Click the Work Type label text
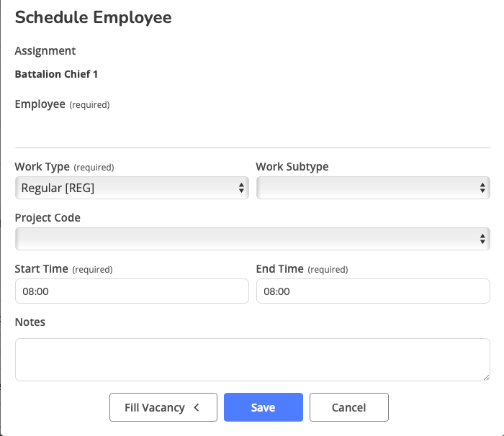Viewport: 504px width, 436px height. click(x=42, y=167)
